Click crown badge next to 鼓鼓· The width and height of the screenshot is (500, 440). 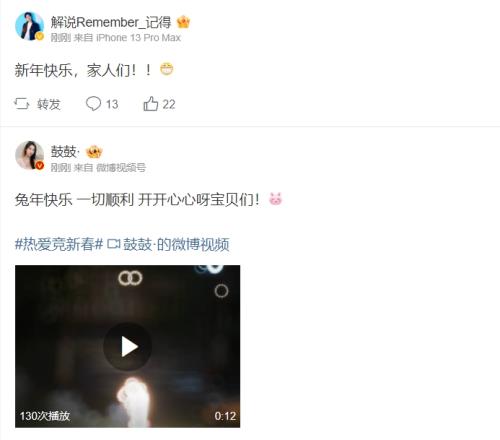pyautogui.click(x=94, y=152)
